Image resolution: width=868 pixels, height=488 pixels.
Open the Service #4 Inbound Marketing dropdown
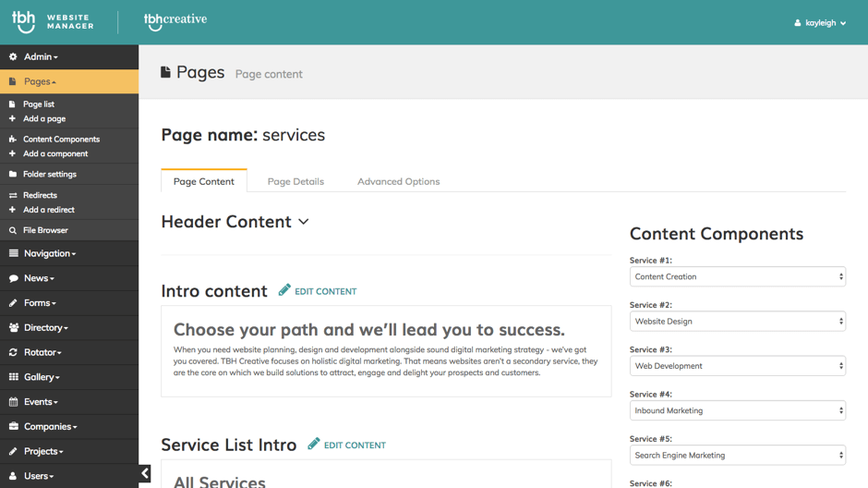coord(738,410)
